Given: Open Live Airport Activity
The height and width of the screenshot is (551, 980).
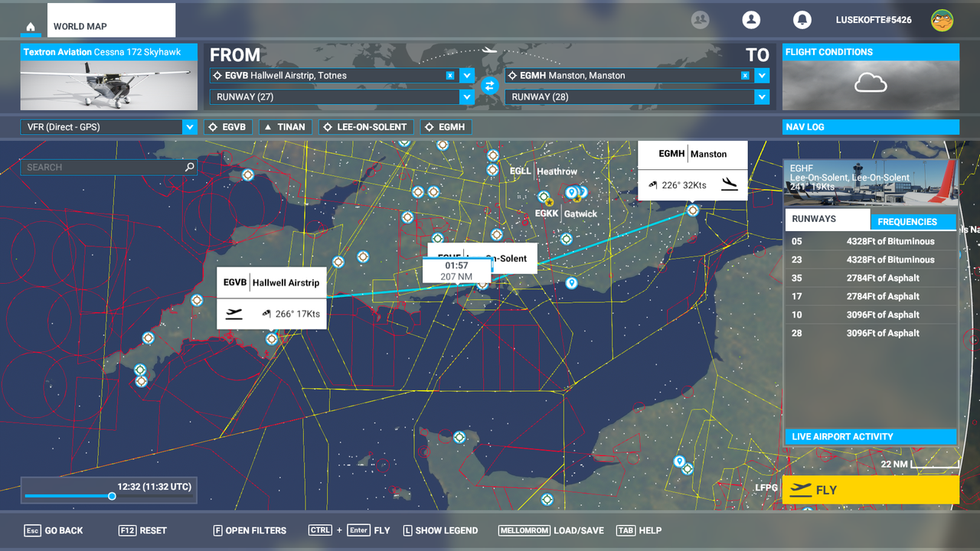Looking at the screenshot, I should tap(871, 437).
